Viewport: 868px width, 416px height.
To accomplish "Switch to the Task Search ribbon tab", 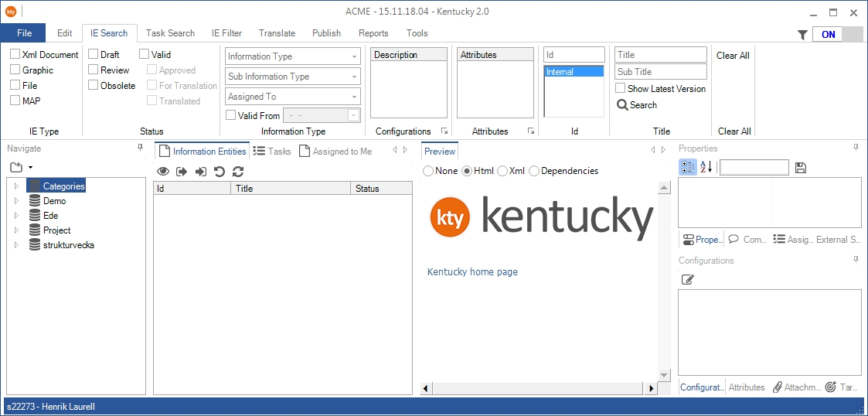I will coord(170,33).
